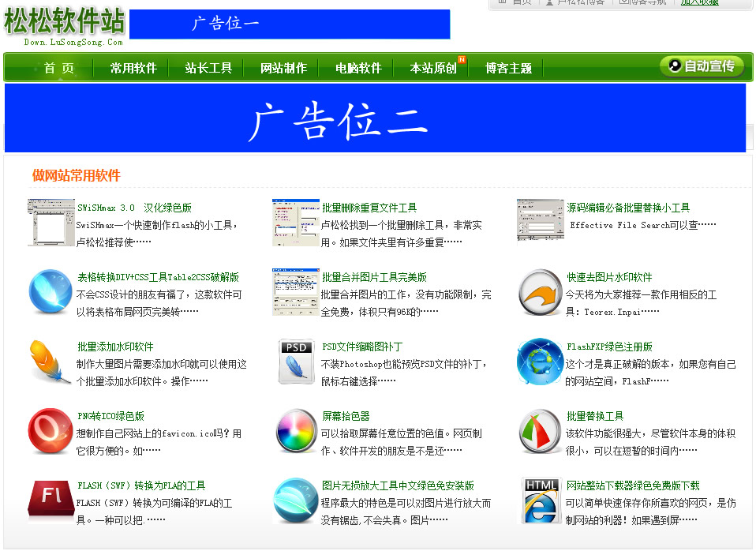This screenshot has width=756, height=551.
Task: Open the 站长工具 navigation tab
Action: click(209, 68)
